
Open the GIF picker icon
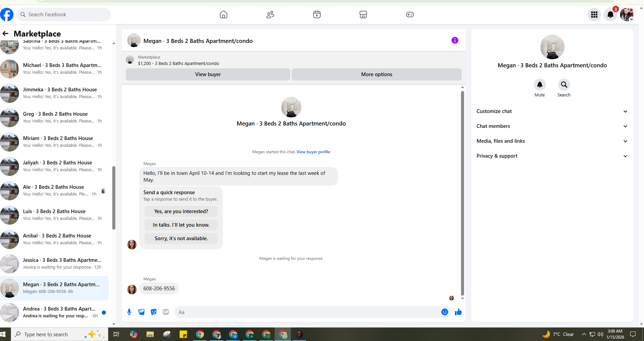tap(166, 312)
